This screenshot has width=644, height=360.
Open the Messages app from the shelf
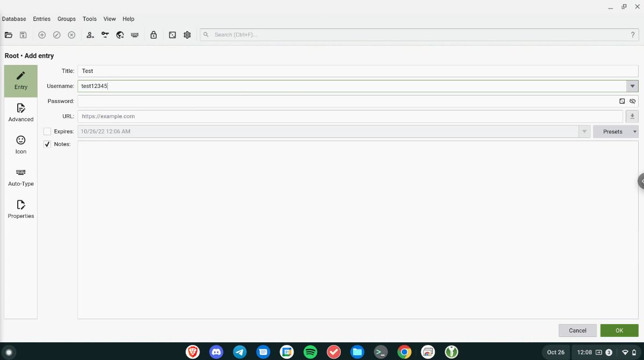coord(263,352)
